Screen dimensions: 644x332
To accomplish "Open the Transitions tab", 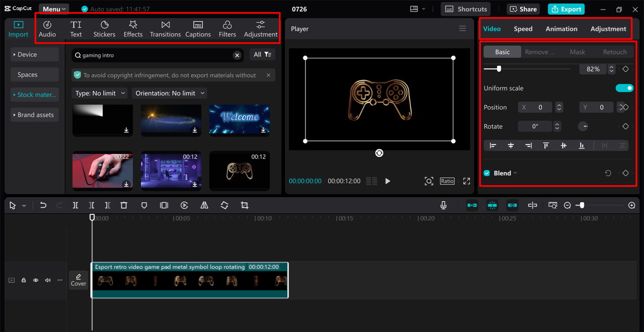I will (x=165, y=29).
